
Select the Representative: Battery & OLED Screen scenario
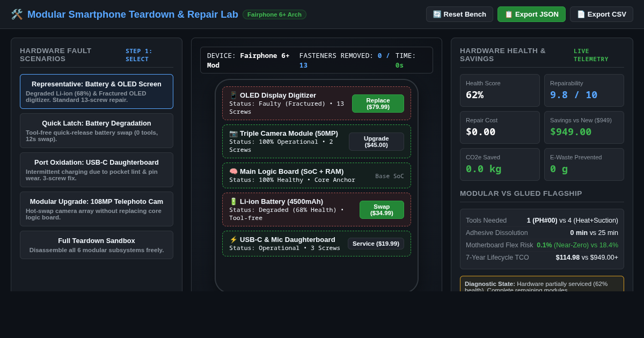[97, 92]
